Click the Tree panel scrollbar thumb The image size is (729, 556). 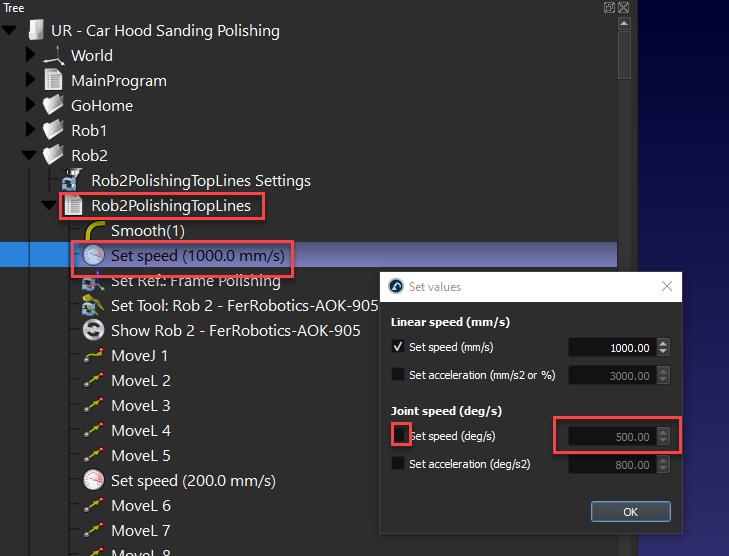coord(624,55)
